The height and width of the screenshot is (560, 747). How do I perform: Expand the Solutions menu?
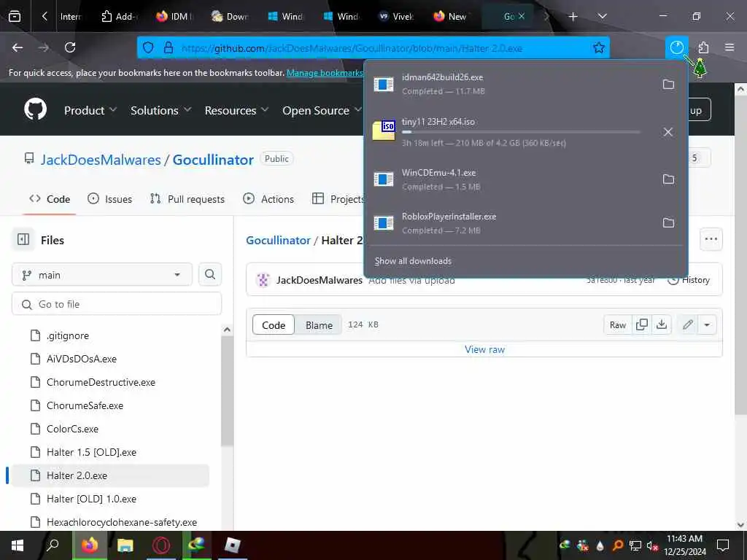point(160,111)
